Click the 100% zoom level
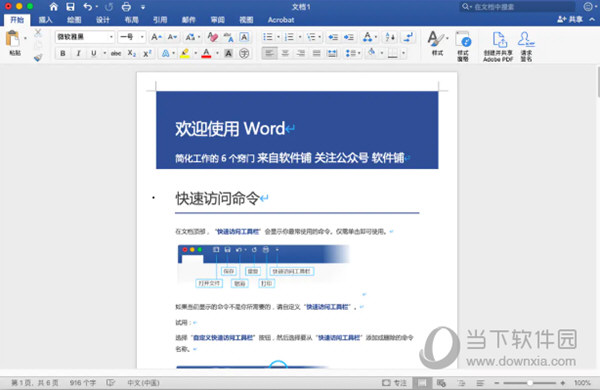 (x=582, y=383)
